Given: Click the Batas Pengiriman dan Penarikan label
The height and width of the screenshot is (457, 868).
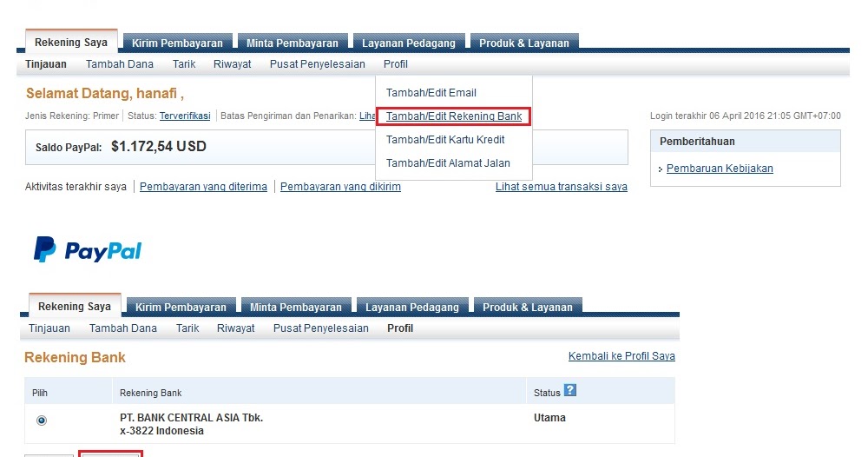Looking at the screenshot, I should (288, 116).
